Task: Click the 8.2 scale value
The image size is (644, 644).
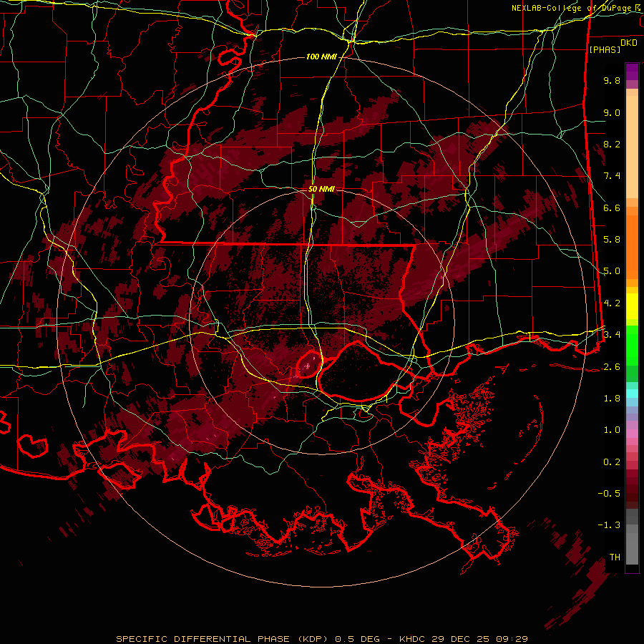Action: pos(612,144)
